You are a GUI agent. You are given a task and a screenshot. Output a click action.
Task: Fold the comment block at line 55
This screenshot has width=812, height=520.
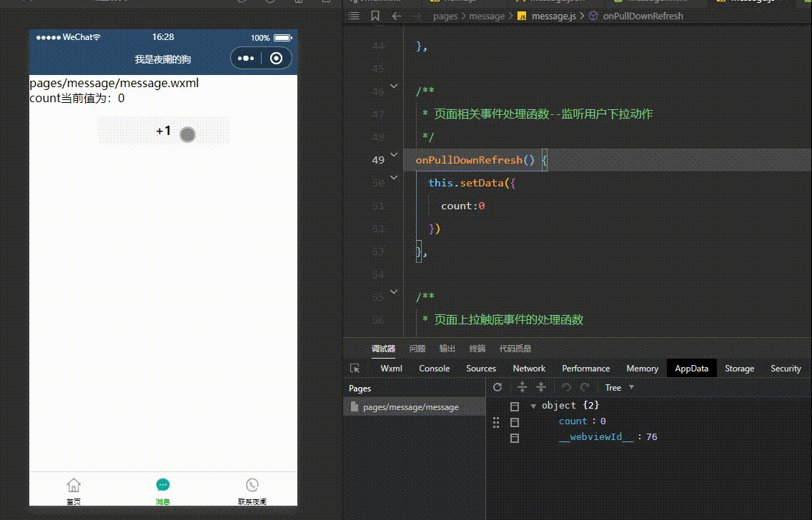point(394,291)
